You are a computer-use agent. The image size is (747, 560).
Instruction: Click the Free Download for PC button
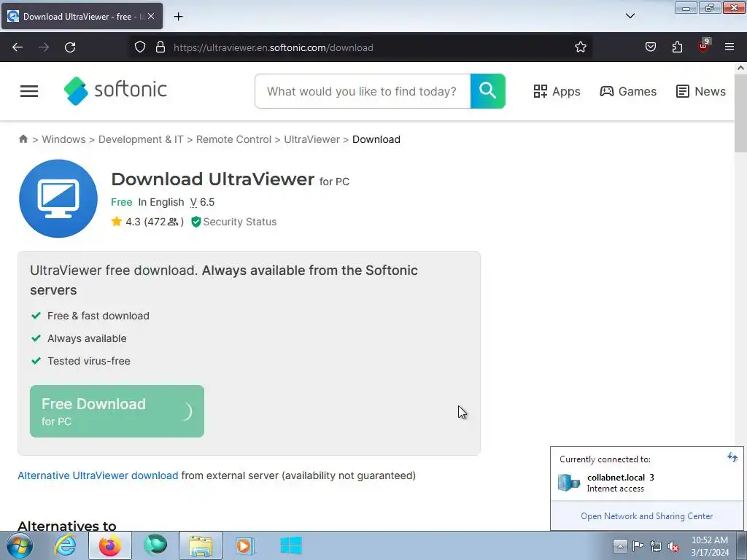117,411
